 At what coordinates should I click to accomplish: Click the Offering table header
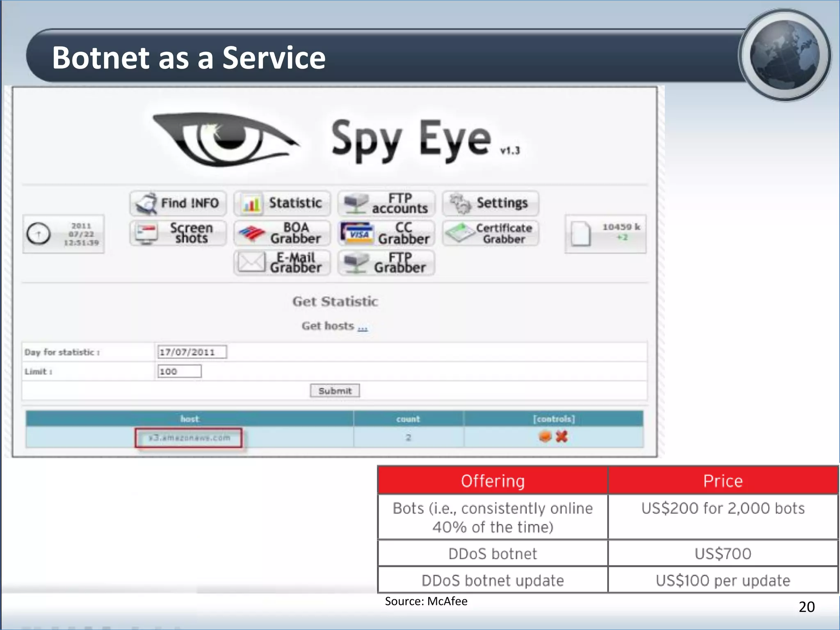tap(493, 481)
